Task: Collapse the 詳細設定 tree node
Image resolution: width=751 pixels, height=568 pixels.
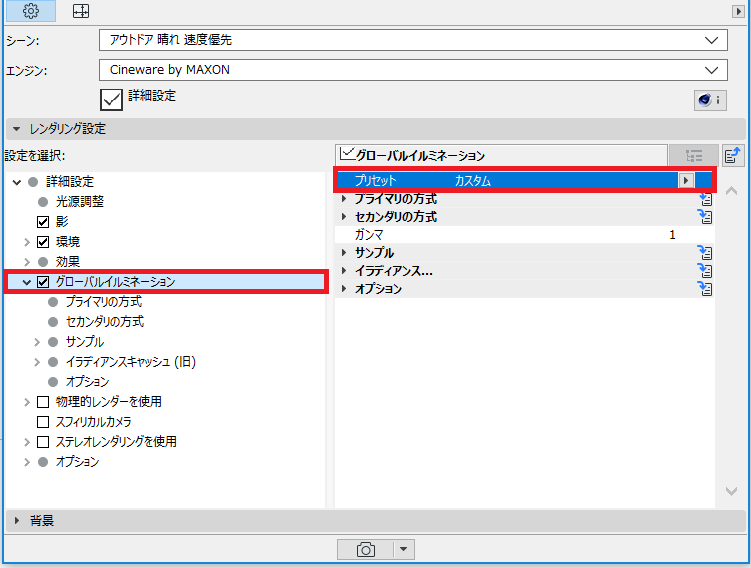Action: pos(17,182)
